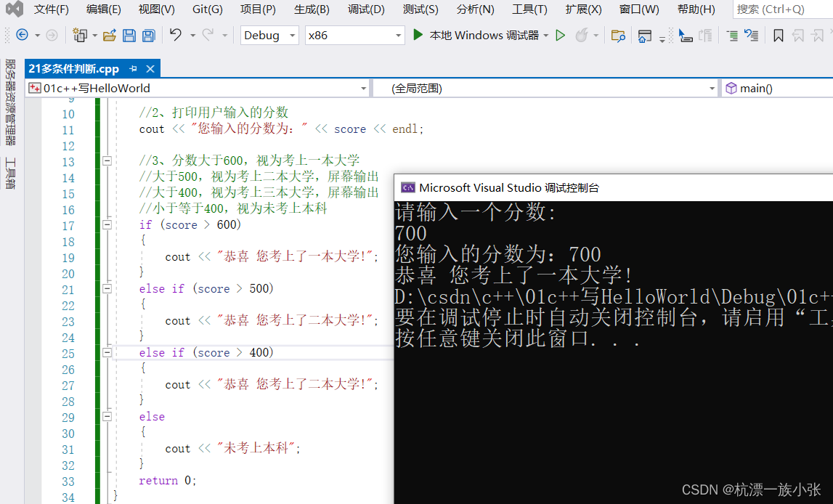This screenshot has width=833, height=504.
Task: Click the '未考上本科' string in code
Action: 256,448
